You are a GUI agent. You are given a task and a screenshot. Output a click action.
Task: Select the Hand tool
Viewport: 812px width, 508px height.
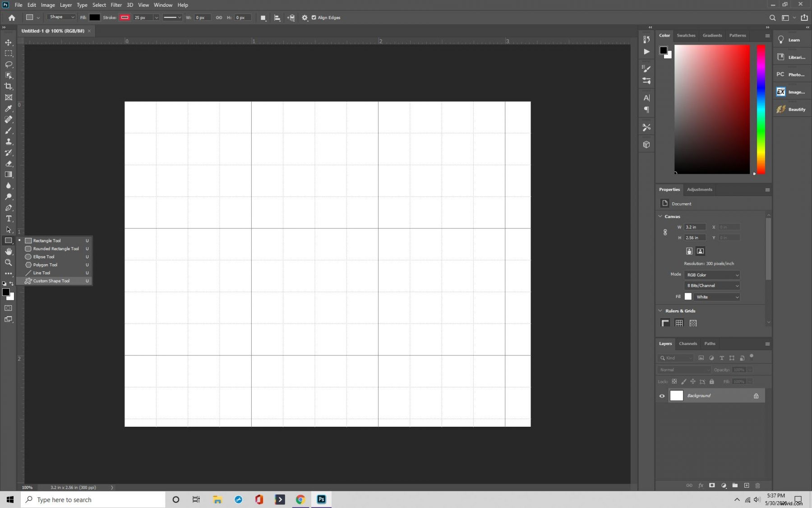pyautogui.click(x=9, y=252)
